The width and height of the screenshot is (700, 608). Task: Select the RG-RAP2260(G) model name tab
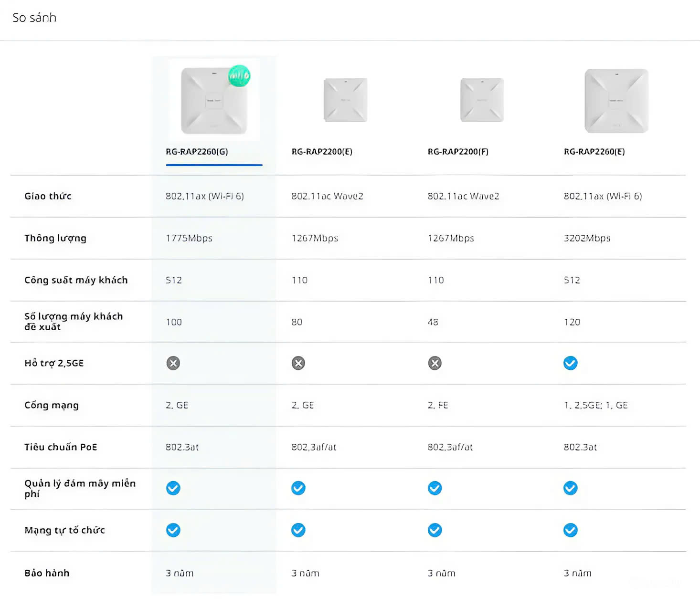[197, 152]
